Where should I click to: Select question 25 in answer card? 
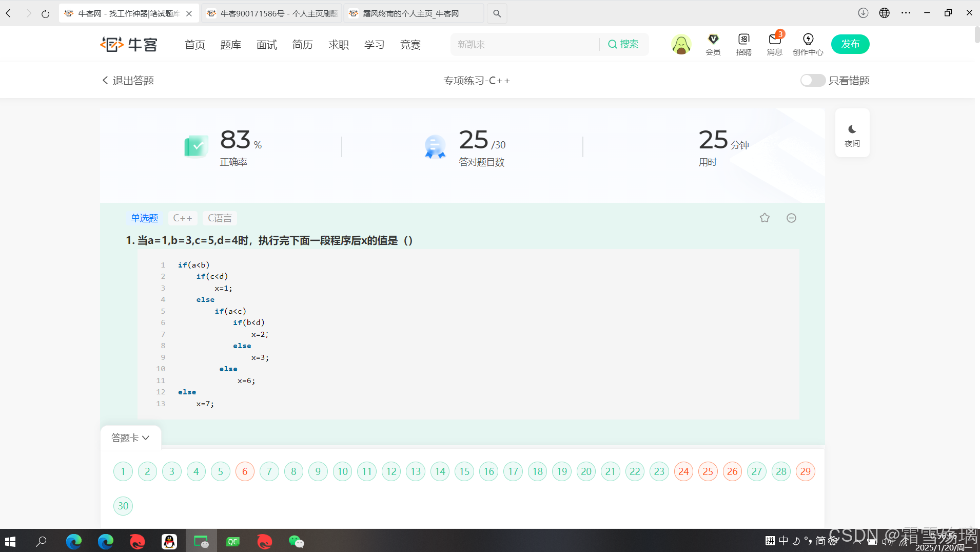coord(708,471)
